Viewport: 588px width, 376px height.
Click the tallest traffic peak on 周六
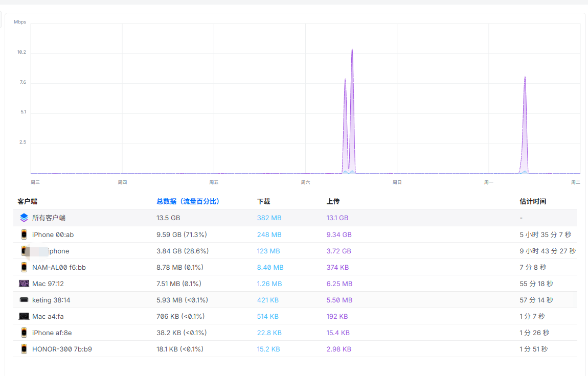[x=352, y=51]
